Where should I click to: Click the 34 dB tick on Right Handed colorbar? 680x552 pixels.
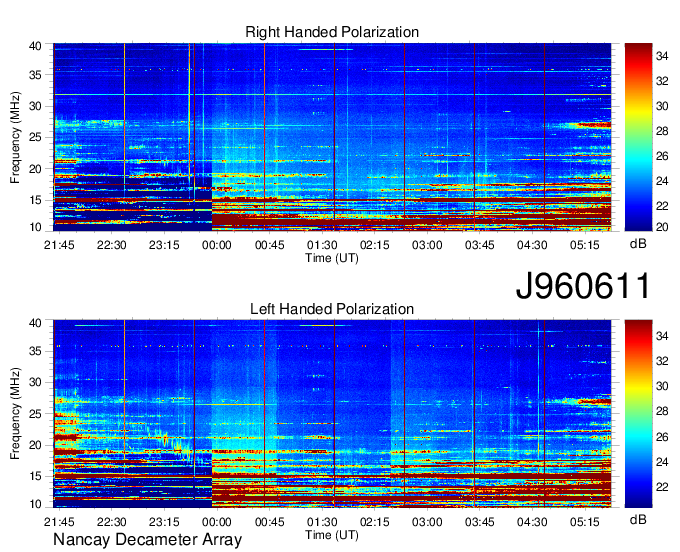(x=662, y=56)
